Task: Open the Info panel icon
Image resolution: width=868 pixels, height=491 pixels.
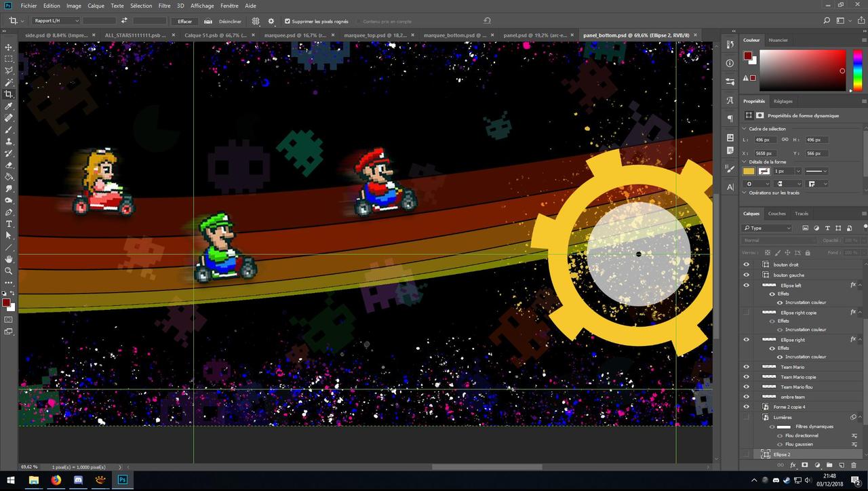Action: click(x=730, y=63)
